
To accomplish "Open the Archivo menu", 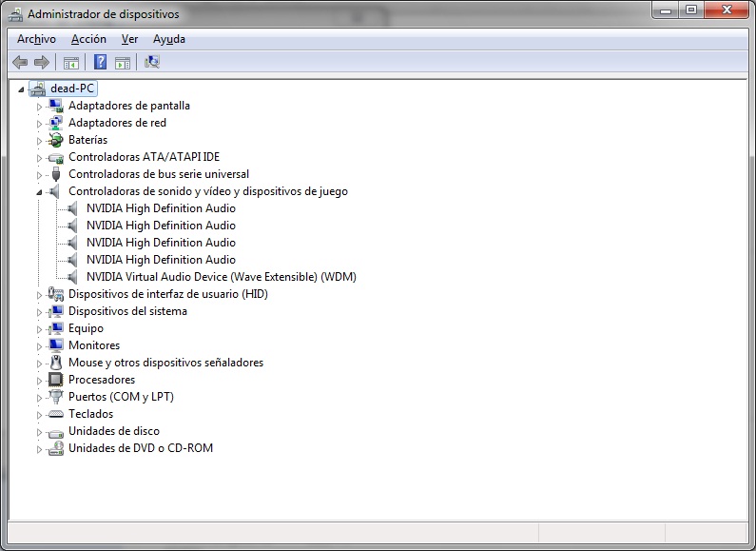I will pos(37,39).
